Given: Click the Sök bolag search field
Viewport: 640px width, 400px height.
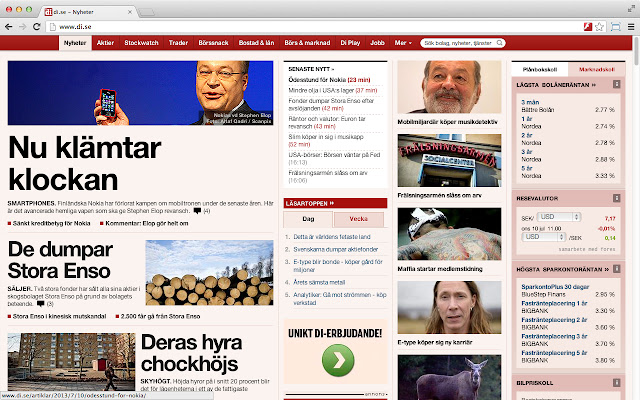Looking at the screenshot, I should click(458, 43).
